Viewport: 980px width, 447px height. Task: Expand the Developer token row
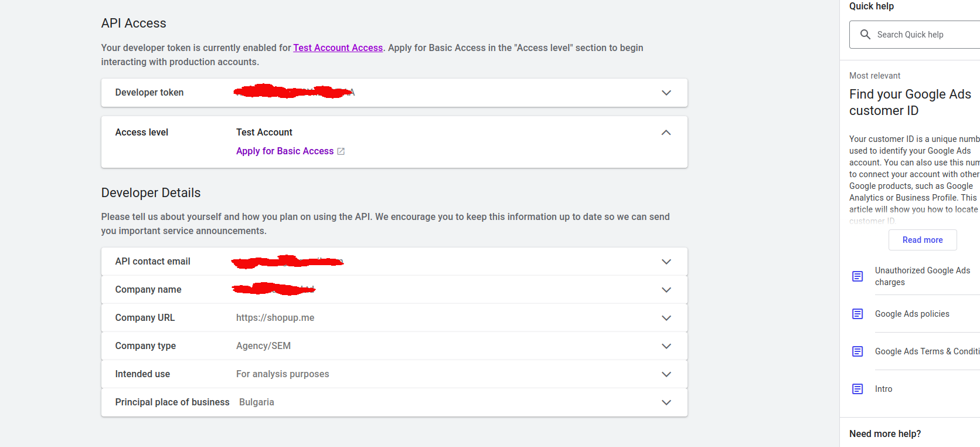pos(666,93)
